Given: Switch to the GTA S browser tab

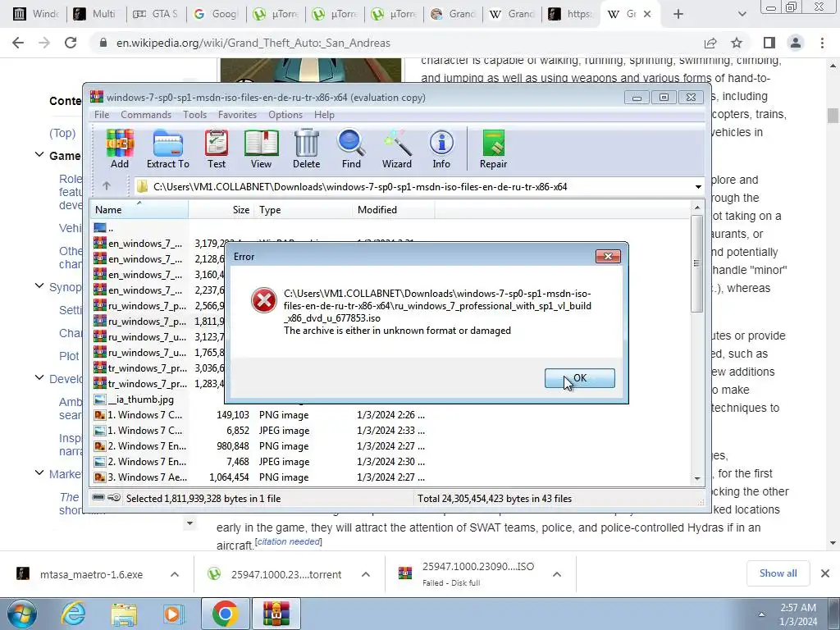Looking at the screenshot, I should click(157, 14).
